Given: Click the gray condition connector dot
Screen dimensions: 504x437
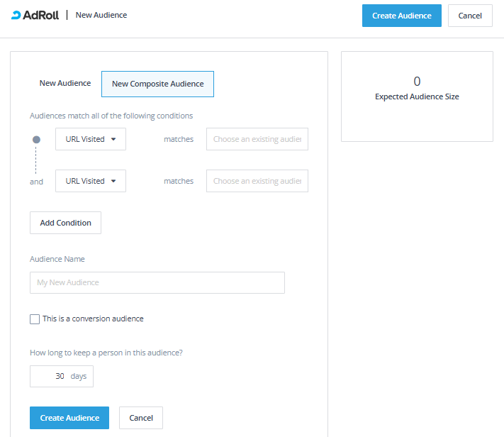Looking at the screenshot, I should (x=36, y=140).
